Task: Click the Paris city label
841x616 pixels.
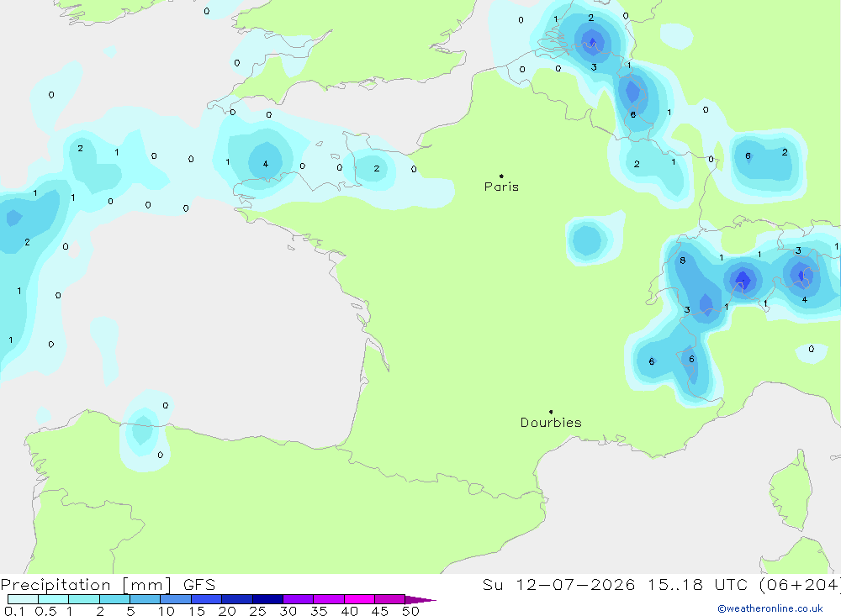Action: click(501, 187)
